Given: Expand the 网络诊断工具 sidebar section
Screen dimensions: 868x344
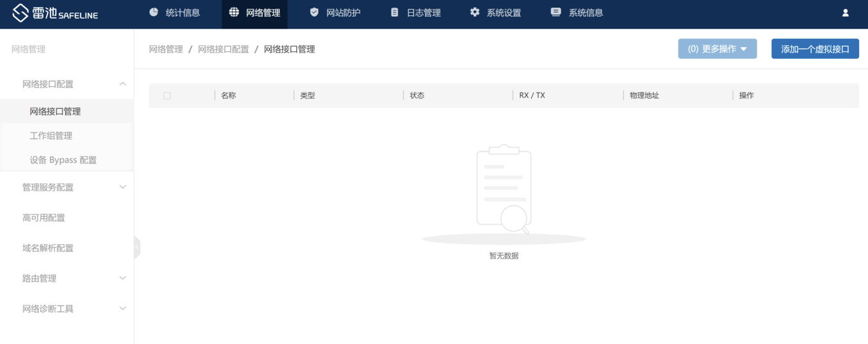Looking at the screenshot, I should (x=122, y=309).
